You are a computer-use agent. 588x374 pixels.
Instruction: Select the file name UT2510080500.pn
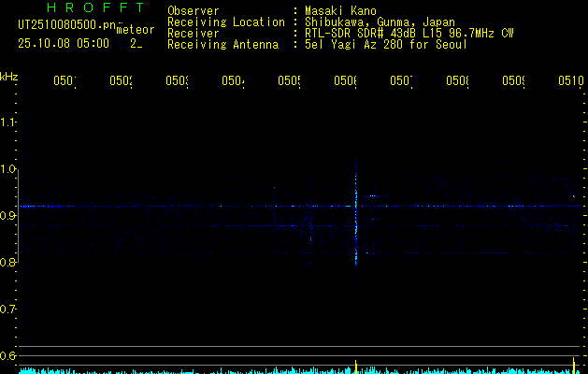pyautogui.click(x=66, y=25)
